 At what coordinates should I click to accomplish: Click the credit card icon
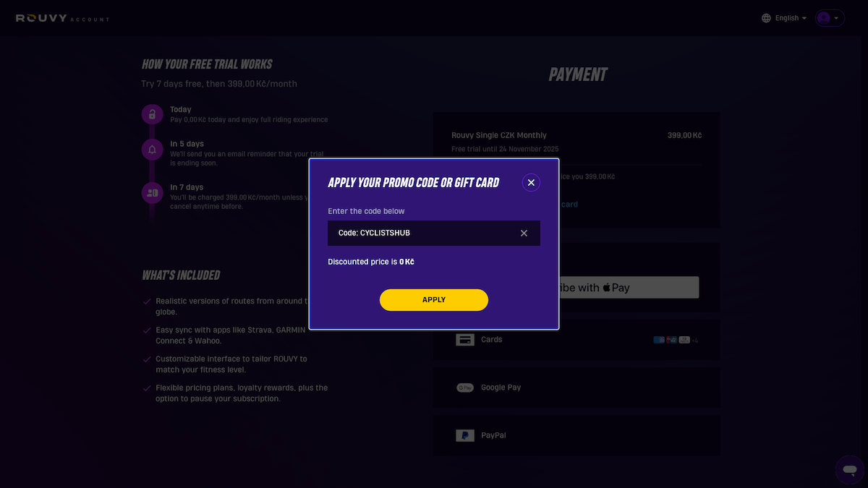click(464, 339)
